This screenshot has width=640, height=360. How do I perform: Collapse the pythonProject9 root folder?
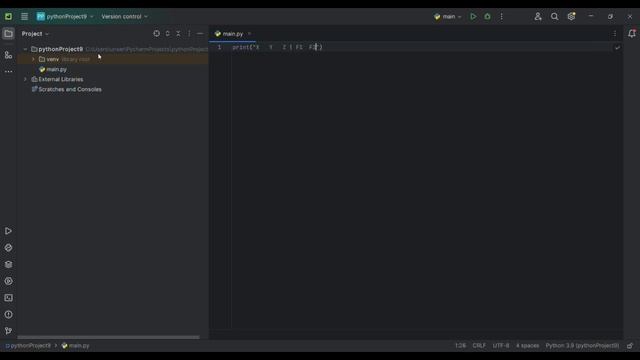25,49
